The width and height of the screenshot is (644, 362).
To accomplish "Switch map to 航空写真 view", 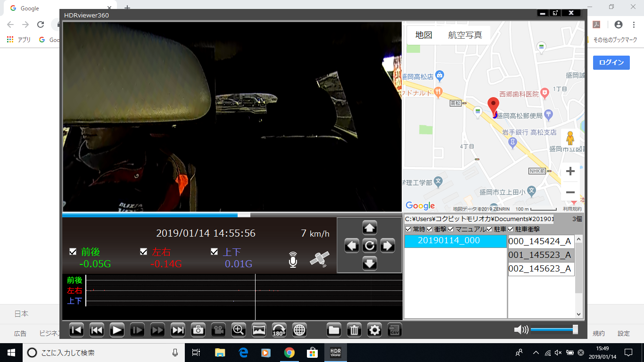I will 465,35.
